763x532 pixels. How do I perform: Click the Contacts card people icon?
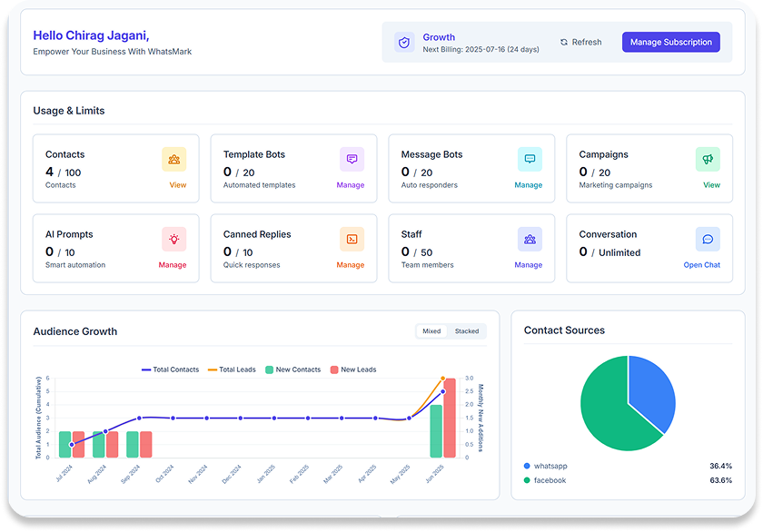[174, 159]
